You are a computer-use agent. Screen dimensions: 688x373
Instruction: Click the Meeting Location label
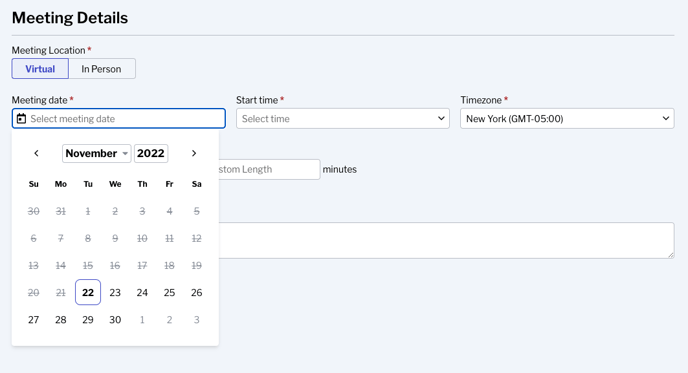tap(48, 50)
